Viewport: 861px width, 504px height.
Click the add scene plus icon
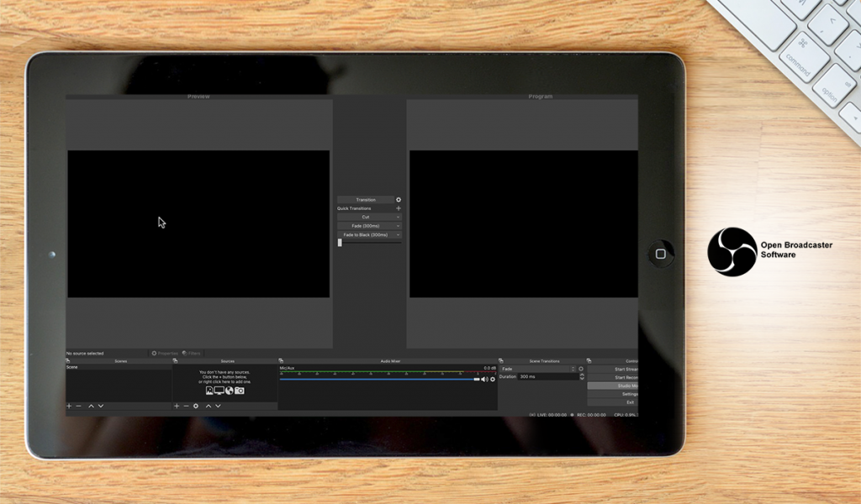(69, 406)
